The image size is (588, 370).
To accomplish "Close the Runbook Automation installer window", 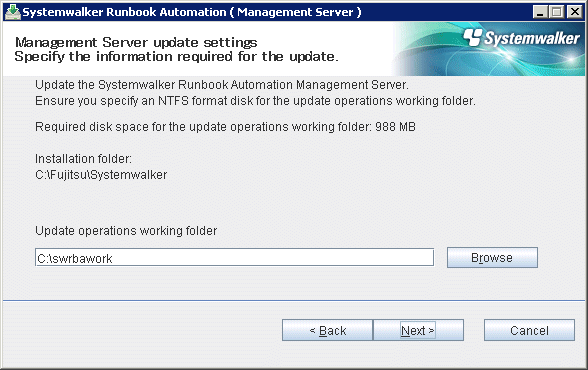I will pyautogui.click(x=574, y=12).
